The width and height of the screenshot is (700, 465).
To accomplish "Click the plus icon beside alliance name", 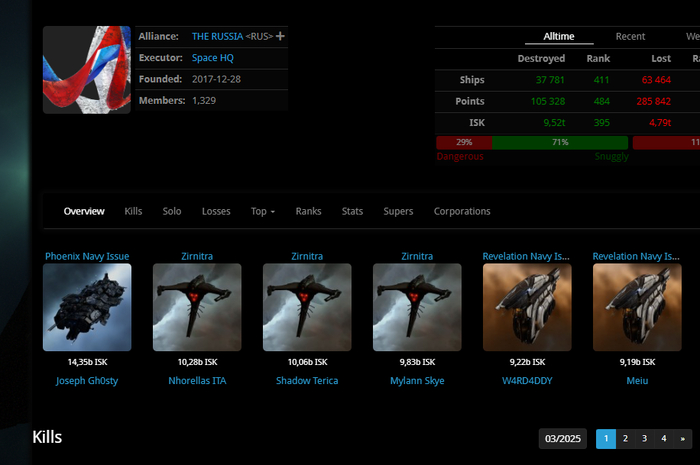I will click(280, 36).
